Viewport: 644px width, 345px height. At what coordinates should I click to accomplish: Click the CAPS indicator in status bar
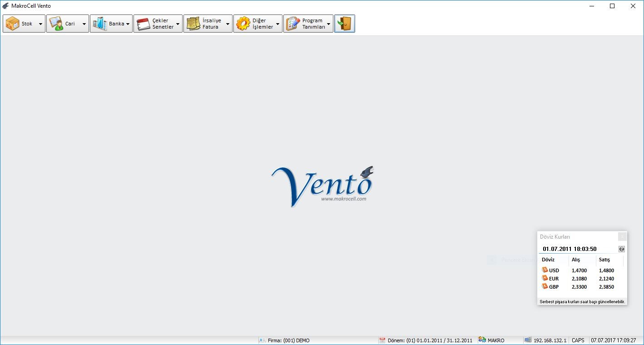tap(578, 340)
